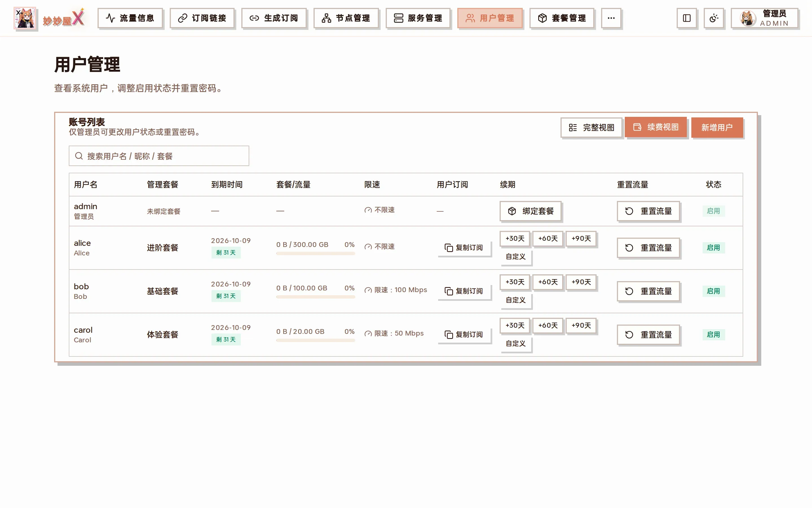Reset traffic for bob

click(x=648, y=291)
